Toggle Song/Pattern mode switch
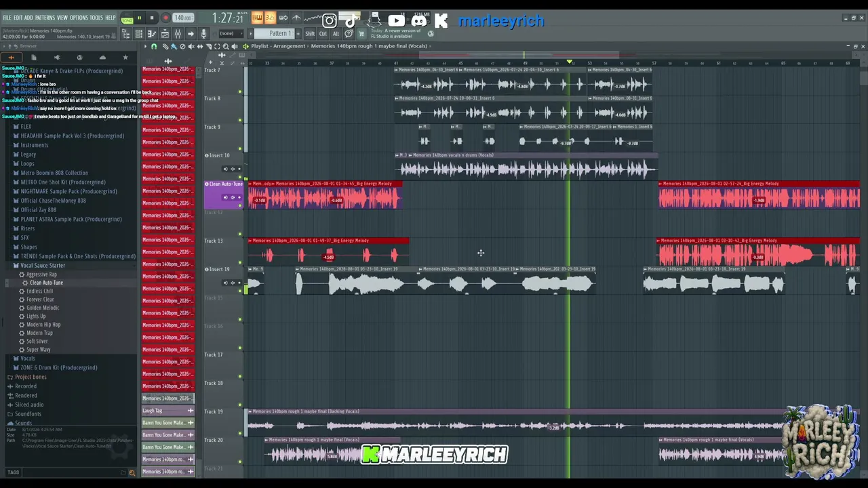This screenshot has width=868, height=488. click(x=127, y=18)
